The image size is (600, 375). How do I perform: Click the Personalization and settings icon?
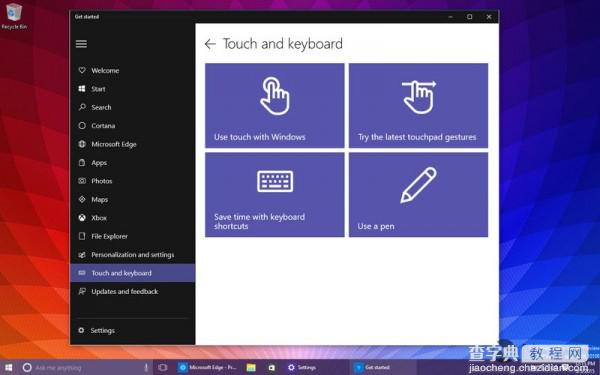[82, 254]
